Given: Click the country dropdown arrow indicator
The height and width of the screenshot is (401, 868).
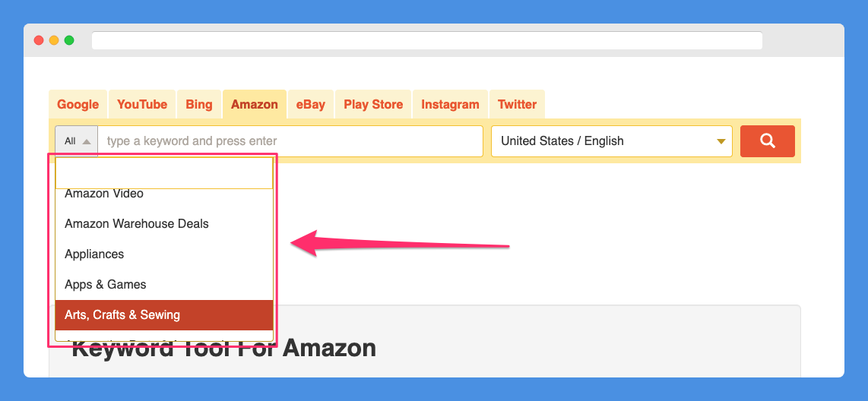Looking at the screenshot, I should pyautogui.click(x=721, y=141).
